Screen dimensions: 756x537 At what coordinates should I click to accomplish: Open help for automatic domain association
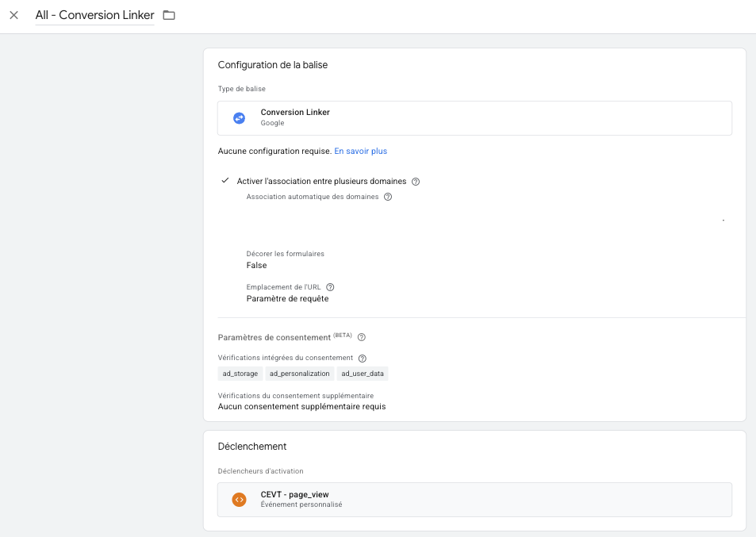tap(388, 198)
